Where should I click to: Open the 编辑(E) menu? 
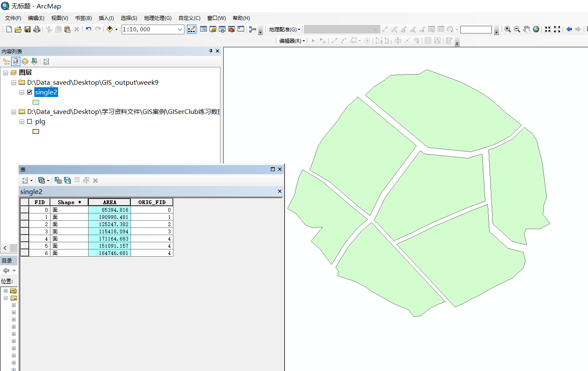(36, 18)
